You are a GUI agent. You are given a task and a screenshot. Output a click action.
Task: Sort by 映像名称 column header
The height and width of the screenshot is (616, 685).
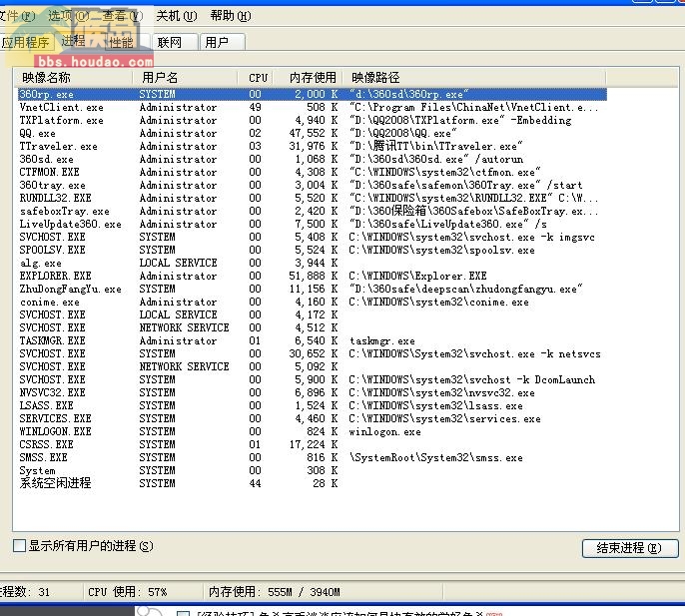(x=73, y=78)
